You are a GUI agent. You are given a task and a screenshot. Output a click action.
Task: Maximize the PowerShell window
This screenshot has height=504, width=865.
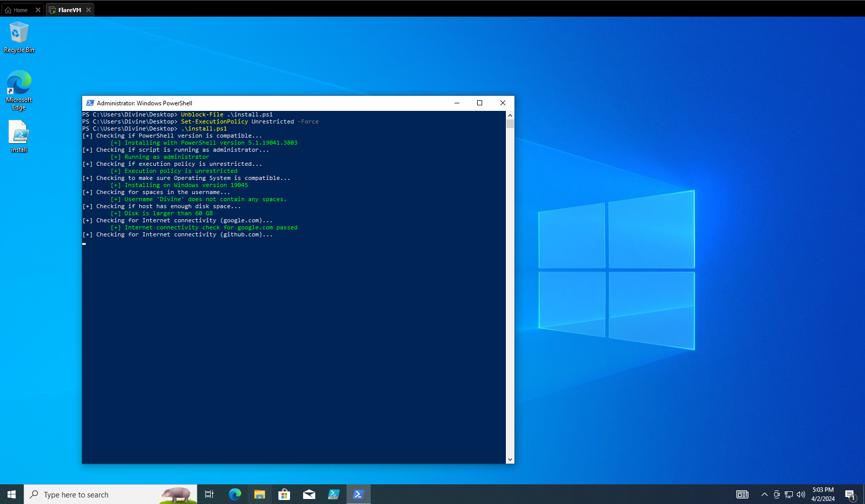pyautogui.click(x=480, y=103)
